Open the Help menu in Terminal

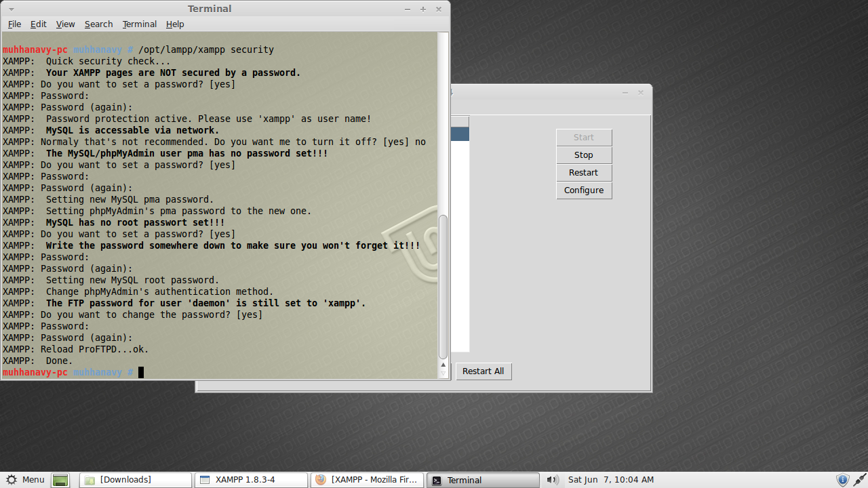point(175,24)
